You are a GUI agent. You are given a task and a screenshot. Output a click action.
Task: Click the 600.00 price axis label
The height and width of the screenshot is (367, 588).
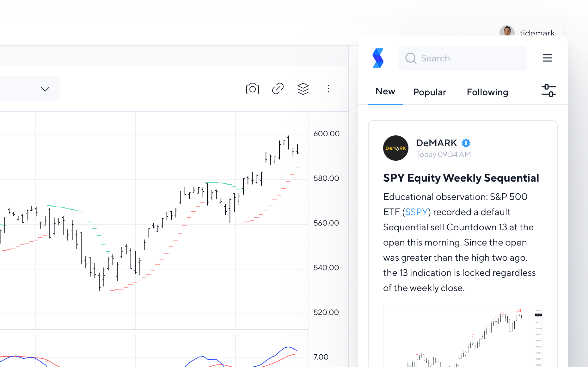327,134
